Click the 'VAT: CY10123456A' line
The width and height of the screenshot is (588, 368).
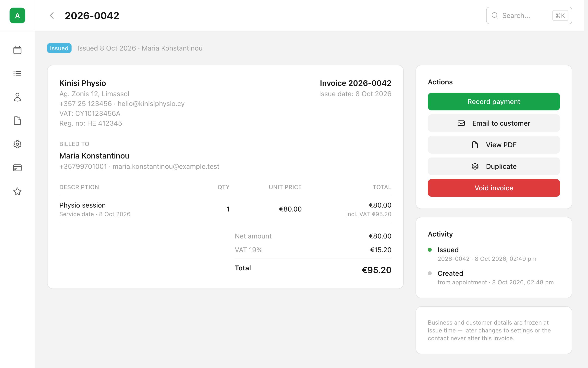(x=90, y=113)
